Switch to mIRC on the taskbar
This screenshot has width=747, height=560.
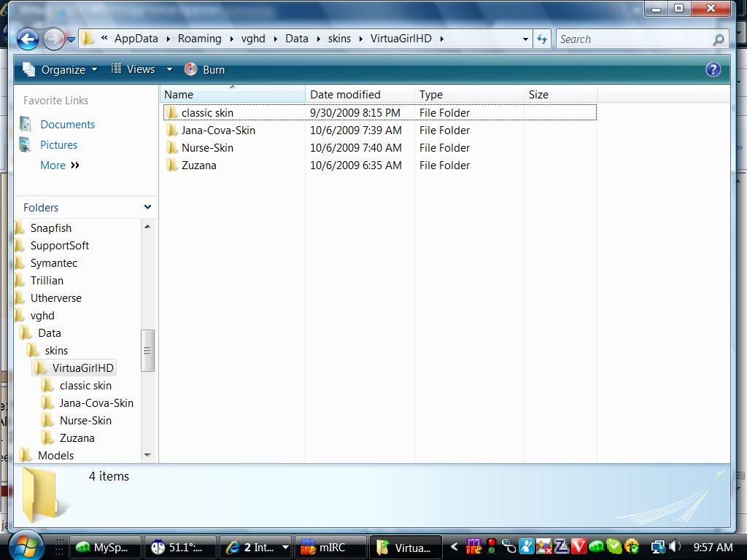330,548
